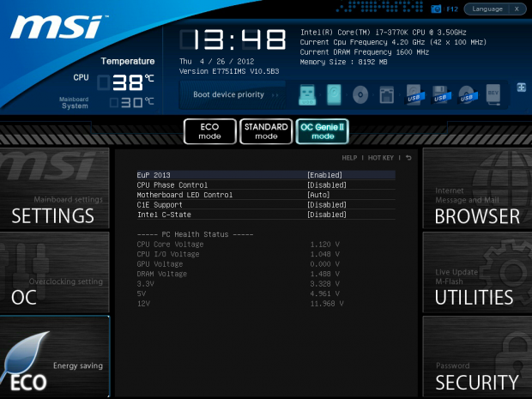The height and width of the screenshot is (399, 532).
Task: Activate OC Genie II mode
Action: (323, 131)
